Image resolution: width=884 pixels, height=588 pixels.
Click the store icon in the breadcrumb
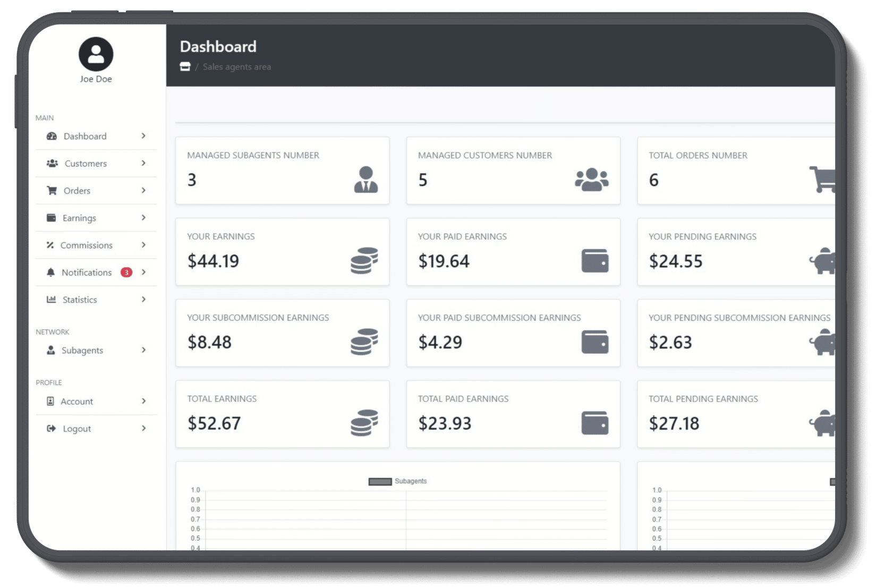click(185, 66)
